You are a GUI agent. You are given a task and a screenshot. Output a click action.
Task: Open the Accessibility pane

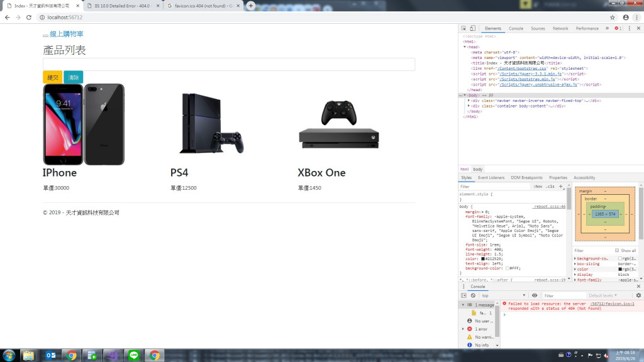point(584,178)
